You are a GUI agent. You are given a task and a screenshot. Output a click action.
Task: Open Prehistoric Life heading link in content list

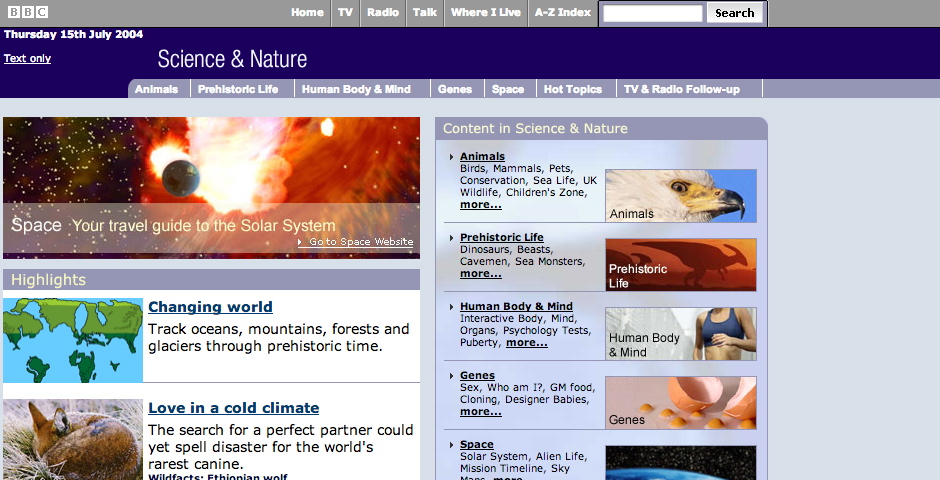(502, 237)
